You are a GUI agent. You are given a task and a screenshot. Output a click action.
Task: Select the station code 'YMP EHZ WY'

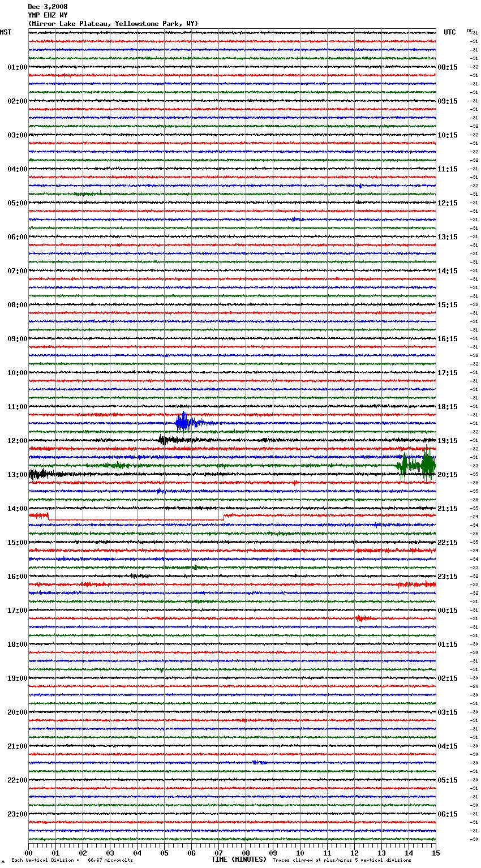point(48,15)
